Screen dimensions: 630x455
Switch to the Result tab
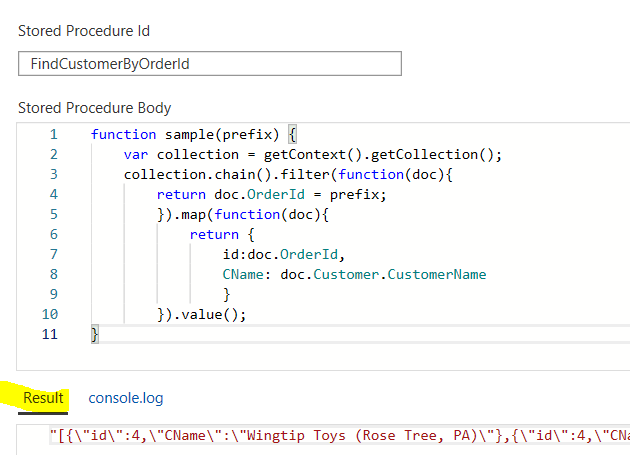[43, 398]
